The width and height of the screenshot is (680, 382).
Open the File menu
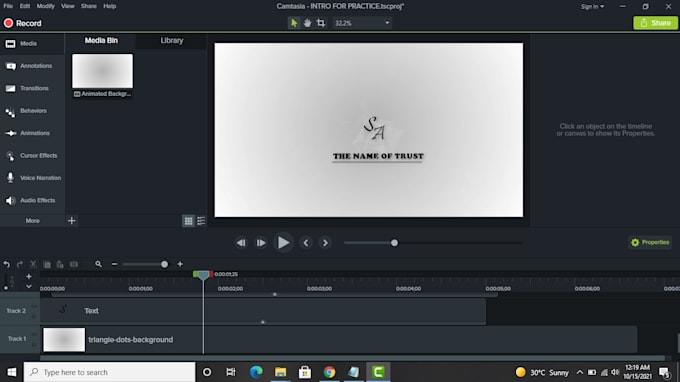tap(8, 6)
